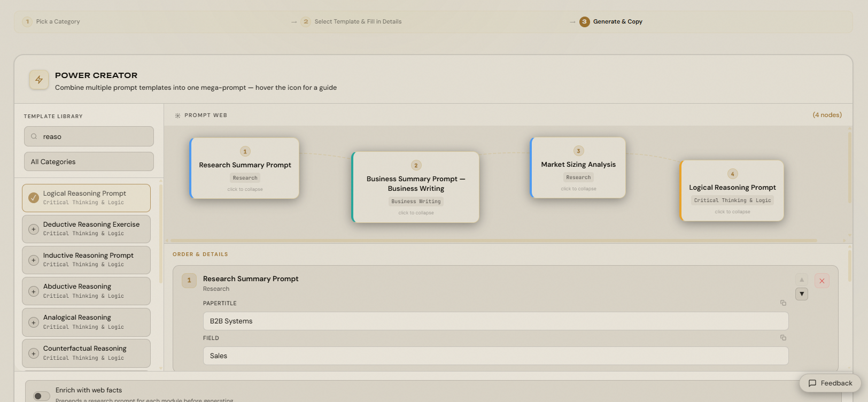
Task: Select Analogical Reasoning template
Action: tap(86, 322)
